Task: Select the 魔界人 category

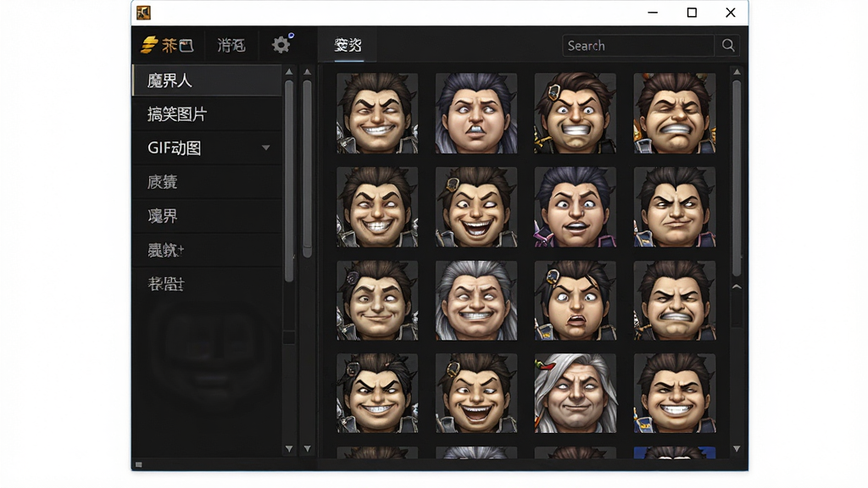Action: (207, 80)
